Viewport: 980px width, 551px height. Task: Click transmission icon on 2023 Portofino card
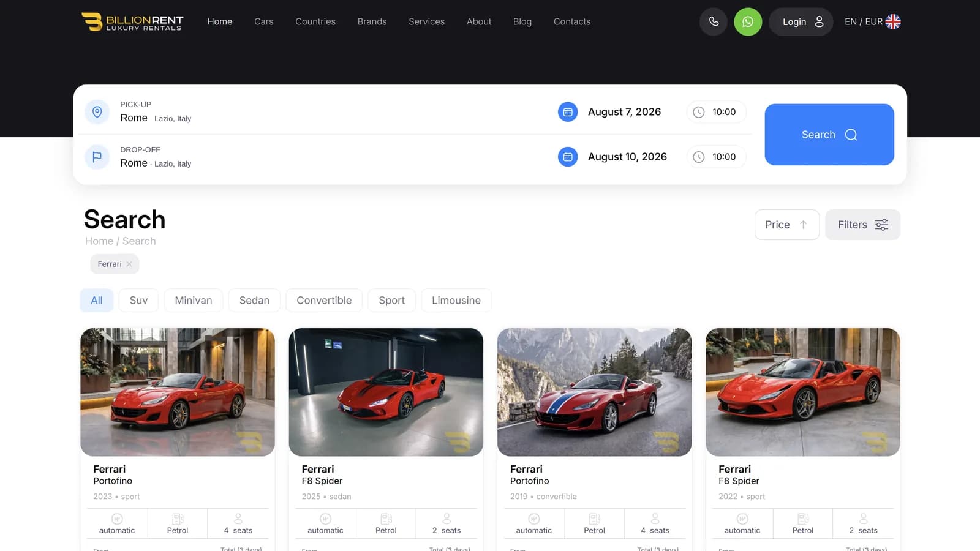[x=117, y=519]
